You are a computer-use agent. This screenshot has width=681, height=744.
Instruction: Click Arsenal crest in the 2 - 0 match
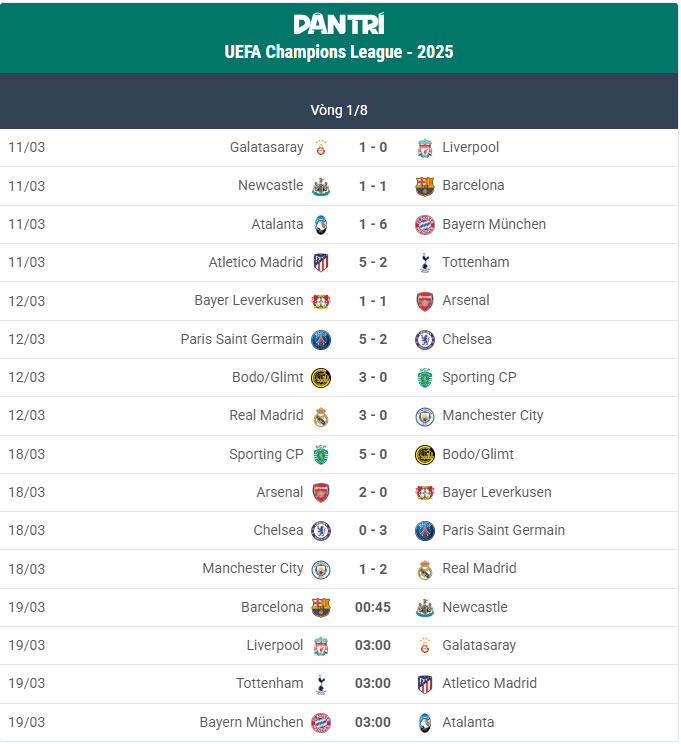pos(321,493)
